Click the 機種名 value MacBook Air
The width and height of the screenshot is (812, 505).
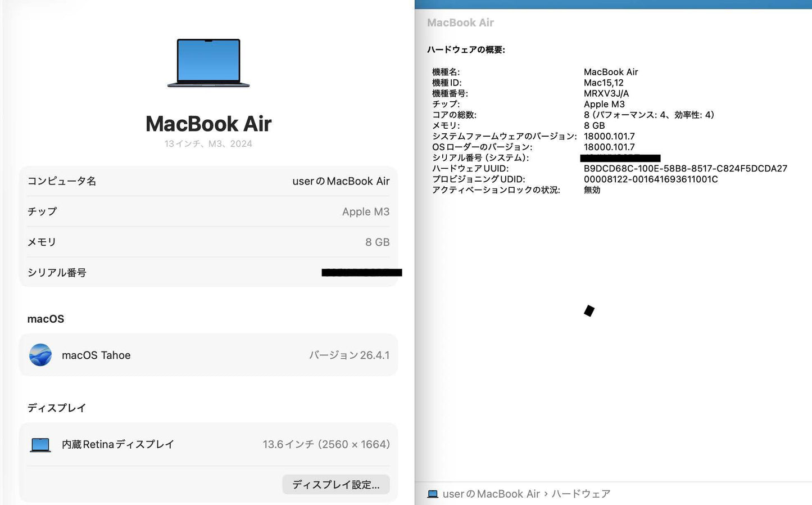611,72
